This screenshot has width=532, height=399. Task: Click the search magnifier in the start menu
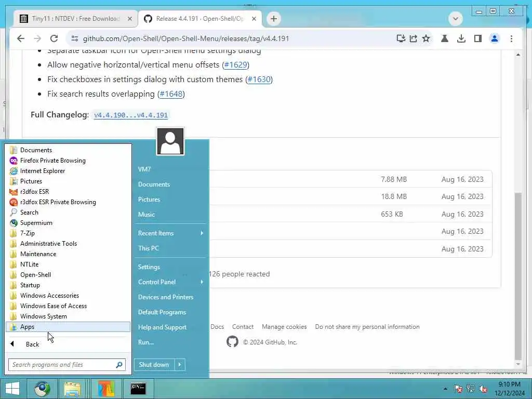click(x=119, y=365)
